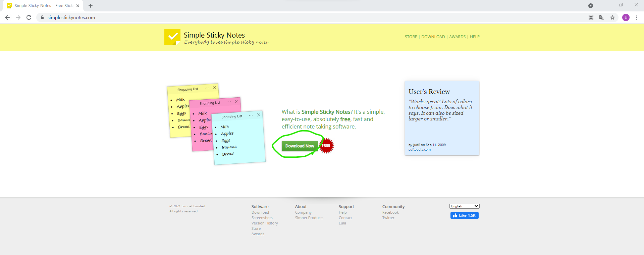Screen dimensions: 644x255
Task: Click the red FREE badge
Action: [326, 146]
